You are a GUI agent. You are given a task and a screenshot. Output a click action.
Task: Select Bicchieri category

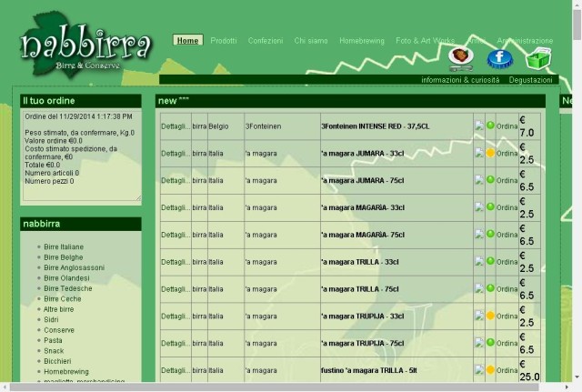(x=57, y=361)
